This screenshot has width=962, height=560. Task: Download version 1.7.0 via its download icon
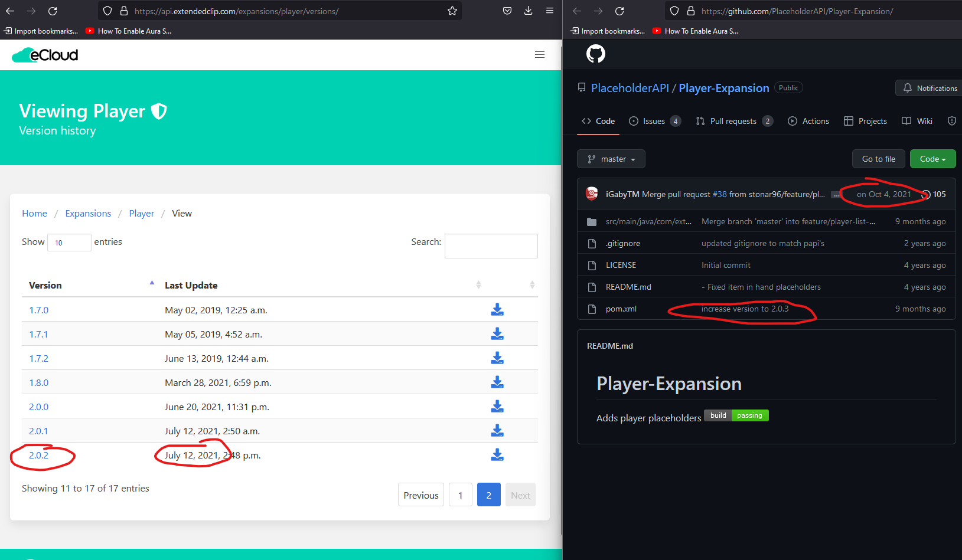coord(497,310)
